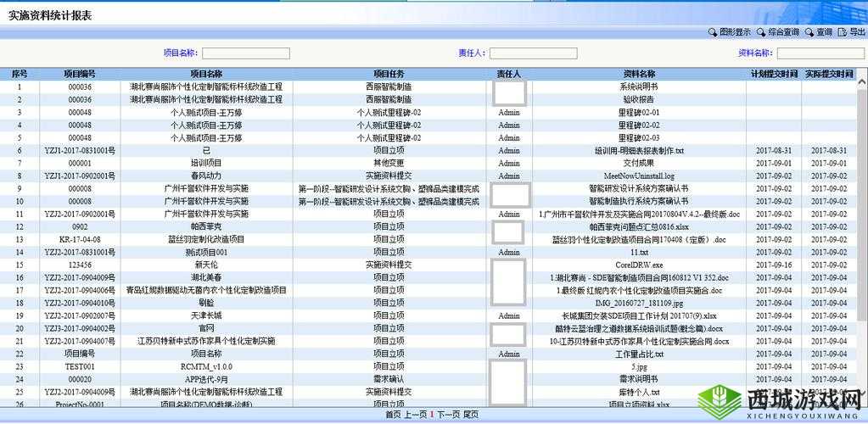Export the report with 导出
Screen dimensions: 868x424
point(851,32)
